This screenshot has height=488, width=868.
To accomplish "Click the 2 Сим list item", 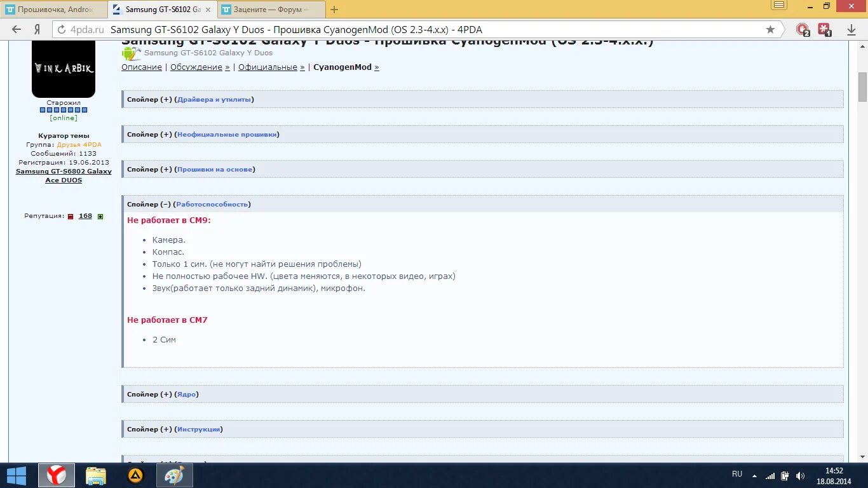I will pyautogui.click(x=164, y=340).
